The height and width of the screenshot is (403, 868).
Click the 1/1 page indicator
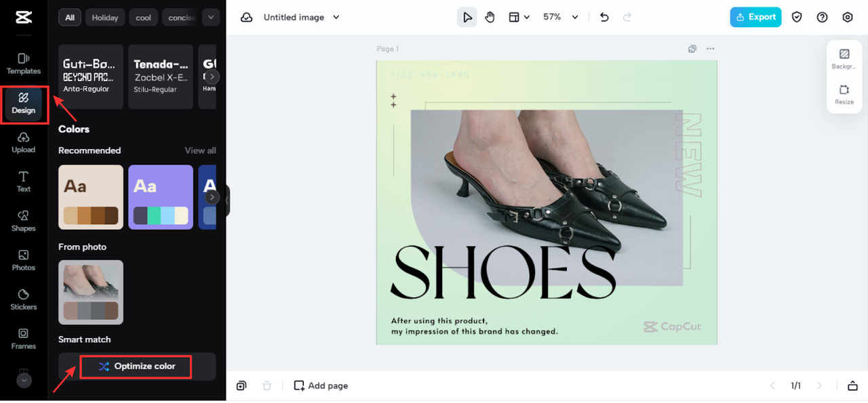pyautogui.click(x=795, y=385)
